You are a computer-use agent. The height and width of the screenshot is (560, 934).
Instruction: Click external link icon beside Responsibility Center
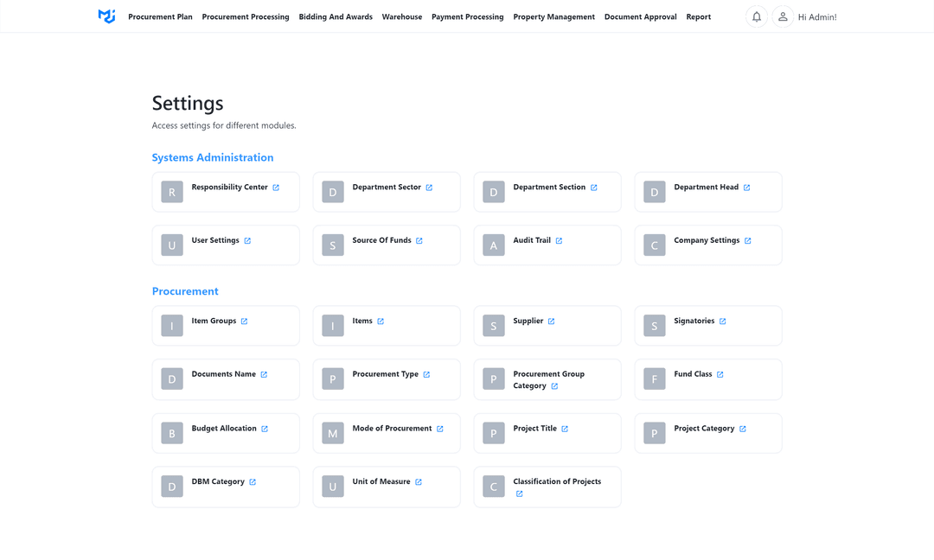click(x=276, y=188)
